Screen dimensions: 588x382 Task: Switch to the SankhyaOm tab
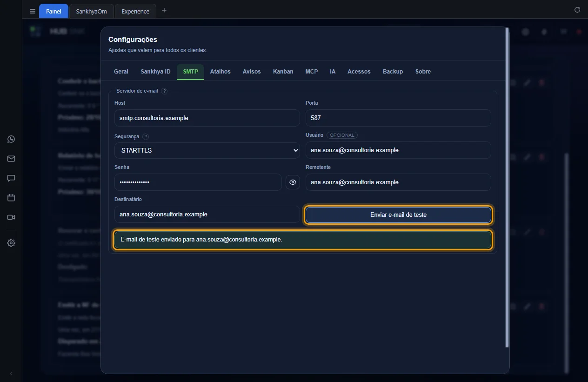(x=91, y=11)
